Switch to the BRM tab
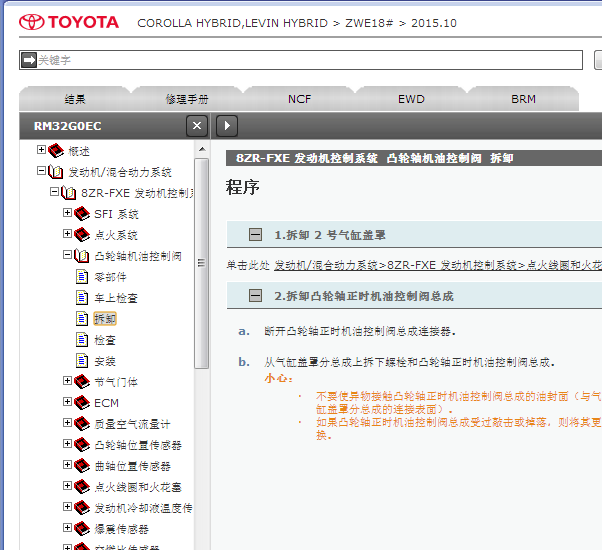This screenshot has width=602, height=550. tap(523, 99)
